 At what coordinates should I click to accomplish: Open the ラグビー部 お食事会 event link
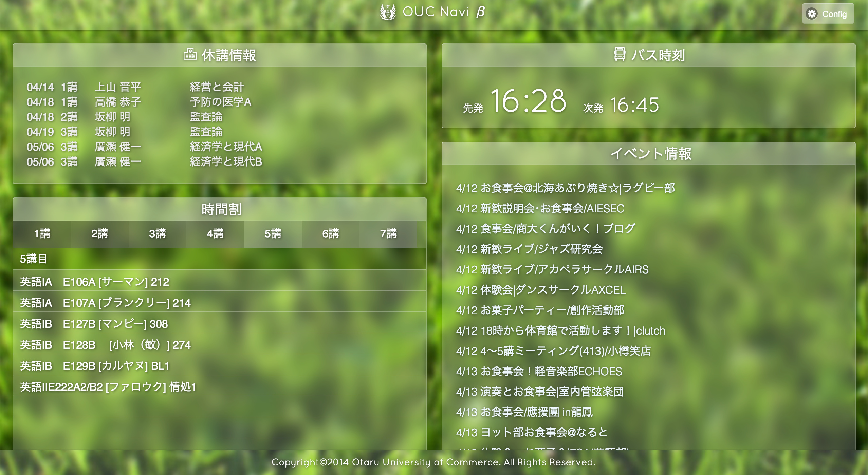point(565,188)
